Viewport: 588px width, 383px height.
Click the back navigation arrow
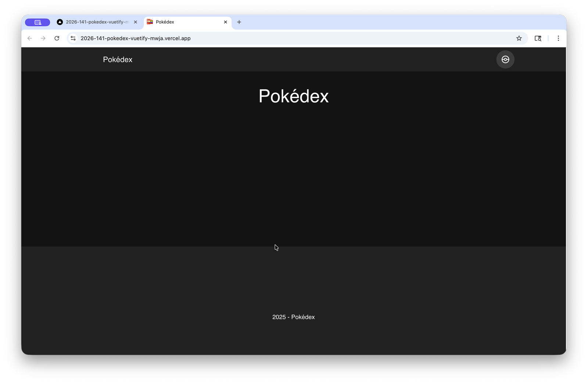pyautogui.click(x=29, y=38)
